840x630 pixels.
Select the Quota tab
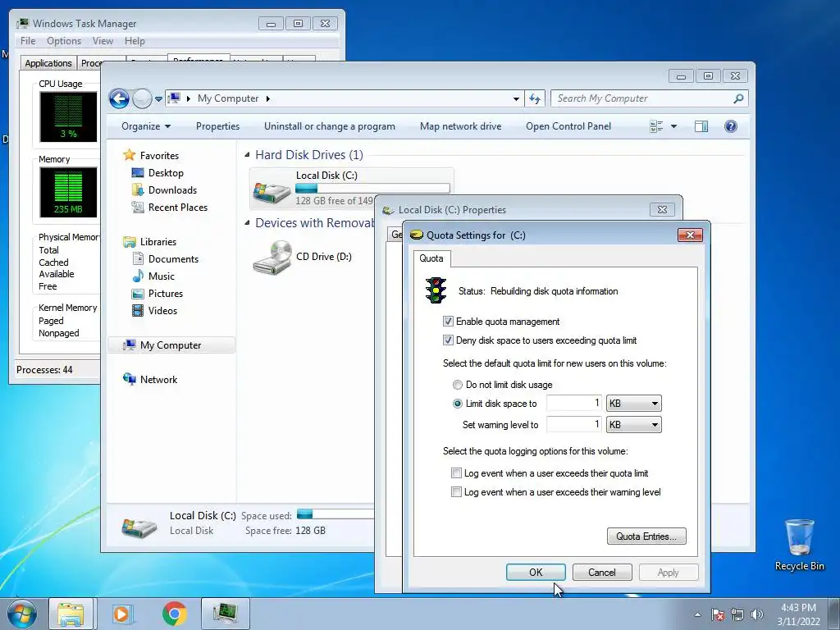tap(431, 258)
